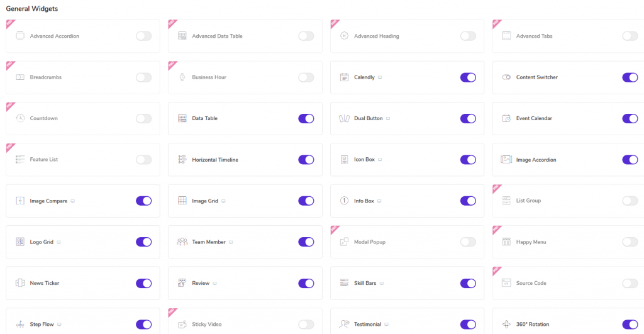Click the Team Member widget icon
The width and height of the screenshot is (644, 334).
point(182,242)
